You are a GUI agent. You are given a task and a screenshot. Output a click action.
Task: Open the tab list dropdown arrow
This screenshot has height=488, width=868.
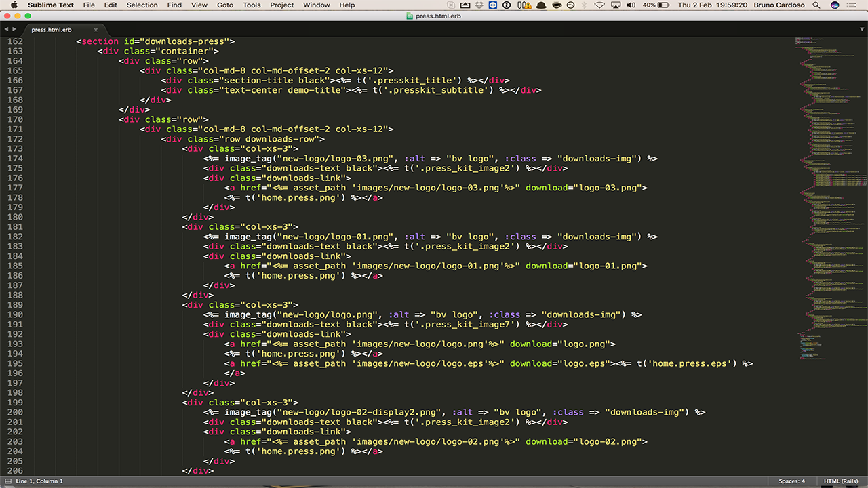coord(861,30)
